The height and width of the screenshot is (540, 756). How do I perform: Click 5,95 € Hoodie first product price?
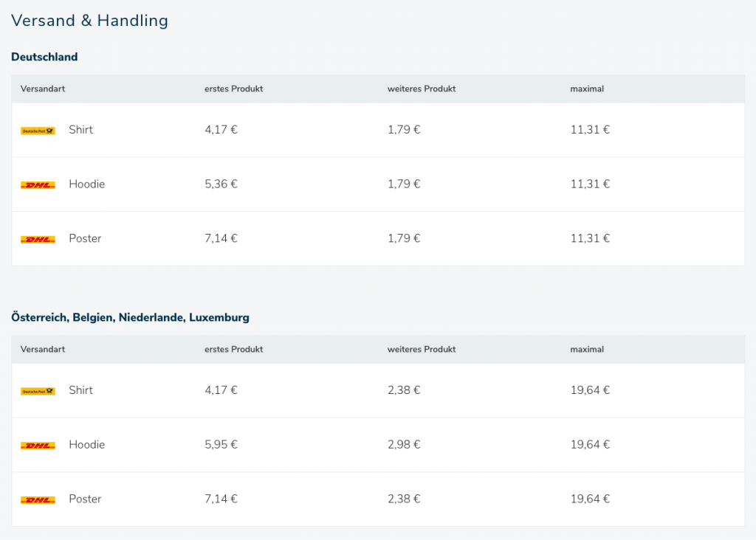221,445
